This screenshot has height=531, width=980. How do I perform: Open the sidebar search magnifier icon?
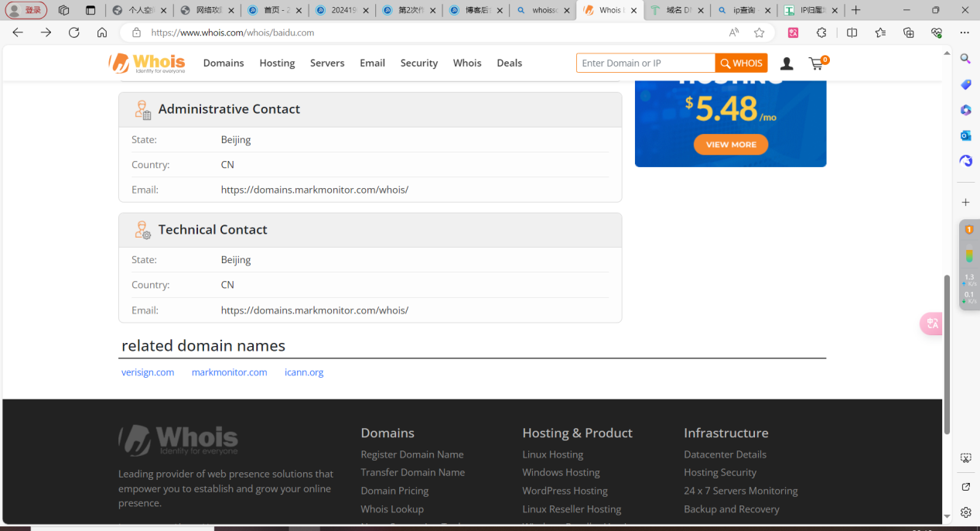click(x=965, y=59)
